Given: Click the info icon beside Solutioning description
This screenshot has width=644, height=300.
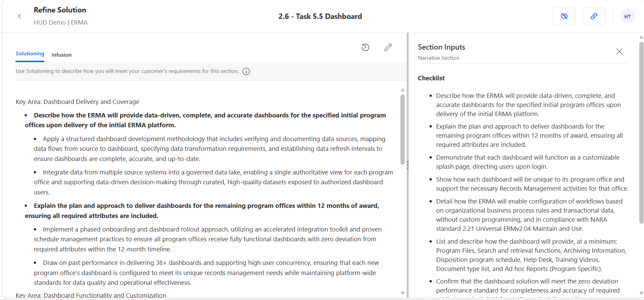Looking at the screenshot, I should (x=246, y=71).
